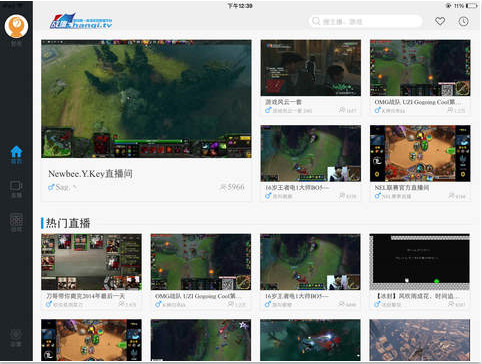Click the magnifier icon in the search box
482x364 pixels.
(x=316, y=21)
